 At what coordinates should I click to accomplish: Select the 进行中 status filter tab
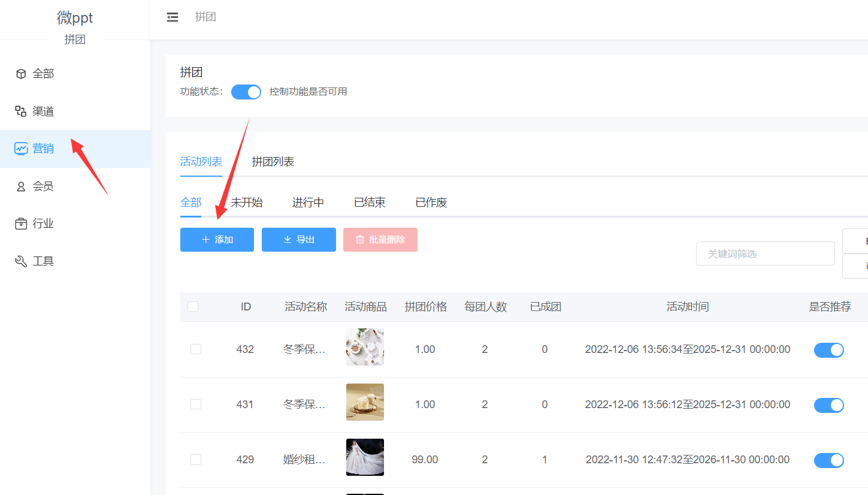308,203
